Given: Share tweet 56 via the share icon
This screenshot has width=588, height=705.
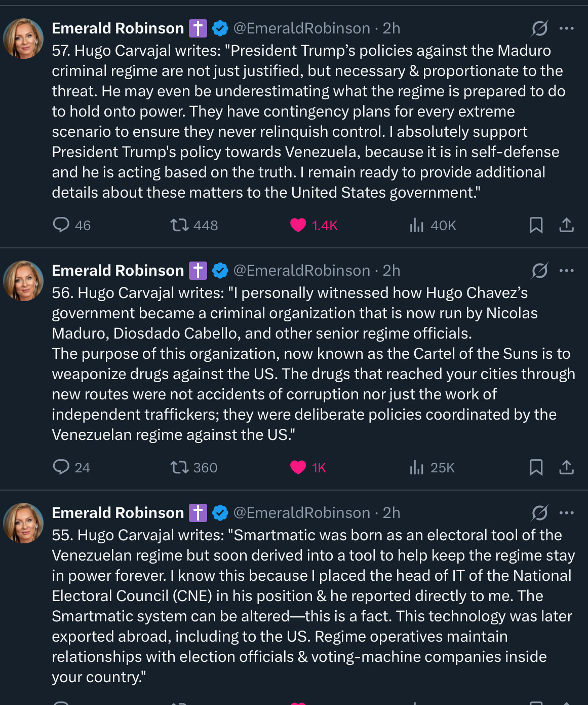Looking at the screenshot, I should (x=566, y=467).
